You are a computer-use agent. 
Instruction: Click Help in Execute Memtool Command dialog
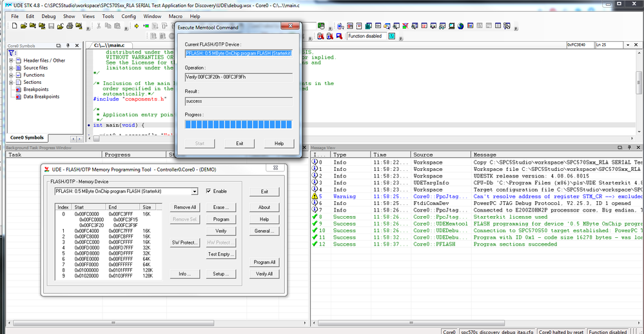pos(279,143)
